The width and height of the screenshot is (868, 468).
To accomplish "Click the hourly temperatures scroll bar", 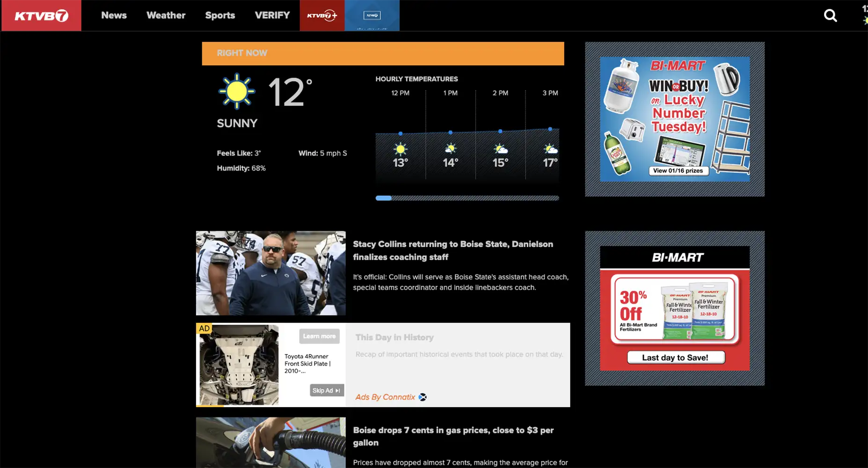I will (467, 198).
